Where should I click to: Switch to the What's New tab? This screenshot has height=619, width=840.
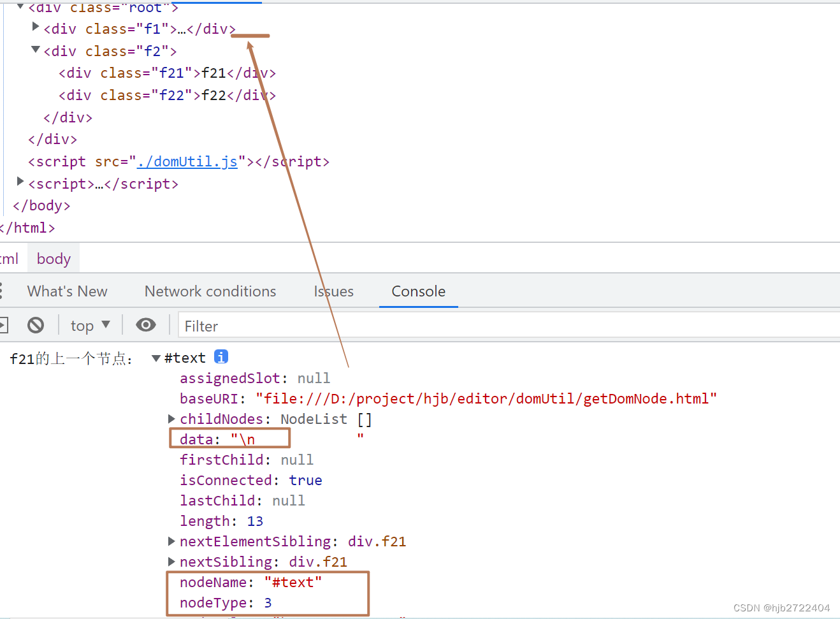[x=68, y=291]
